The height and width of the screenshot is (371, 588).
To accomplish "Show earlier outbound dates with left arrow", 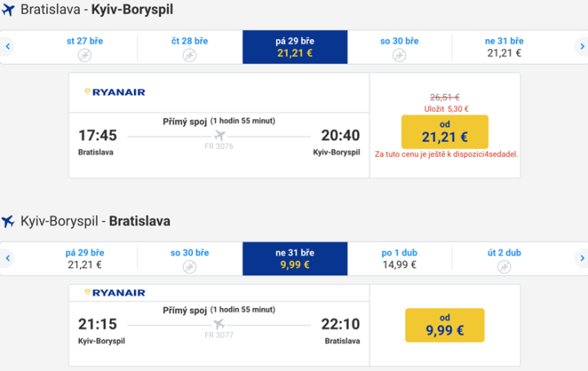I will coord(8,47).
